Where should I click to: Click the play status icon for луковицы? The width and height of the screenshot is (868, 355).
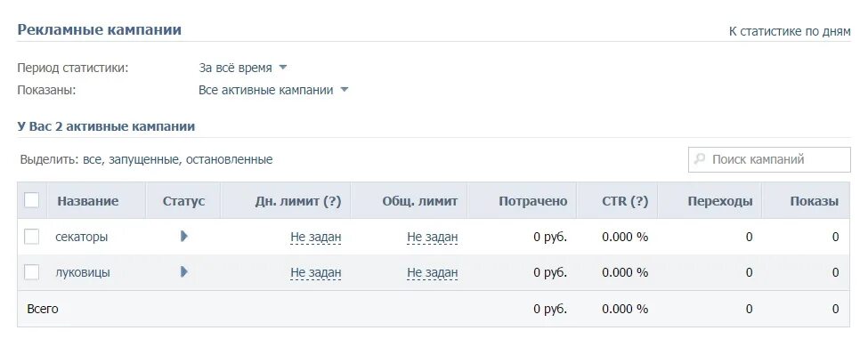pos(184,271)
